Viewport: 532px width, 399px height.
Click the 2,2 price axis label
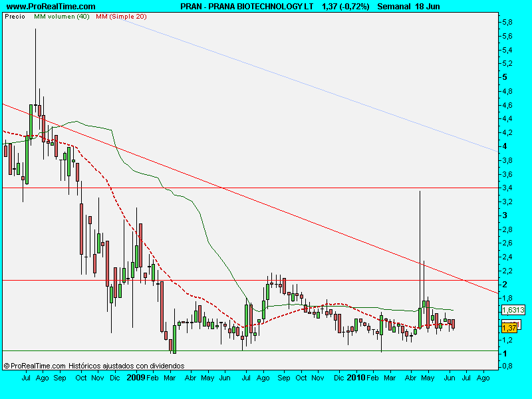pos(507,271)
